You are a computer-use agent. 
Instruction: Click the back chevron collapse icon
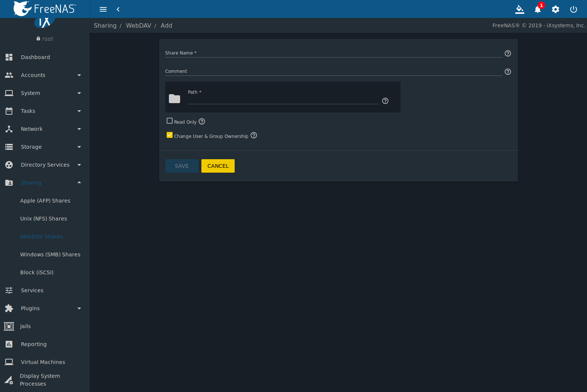(118, 9)
